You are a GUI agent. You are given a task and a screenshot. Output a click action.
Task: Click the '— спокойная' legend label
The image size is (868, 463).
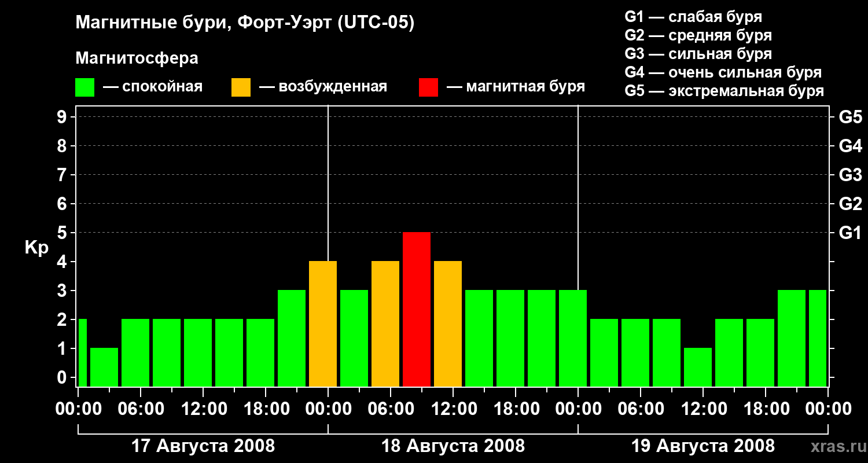coord(153,87)
